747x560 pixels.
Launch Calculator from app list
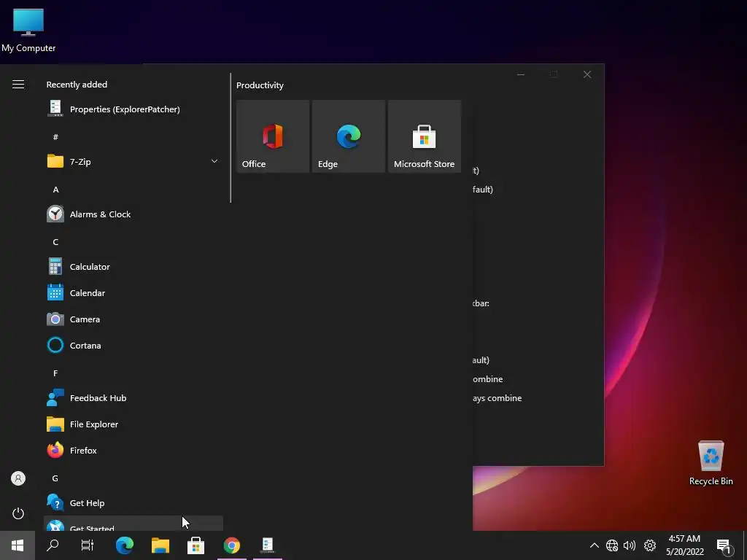coord(133,267)
